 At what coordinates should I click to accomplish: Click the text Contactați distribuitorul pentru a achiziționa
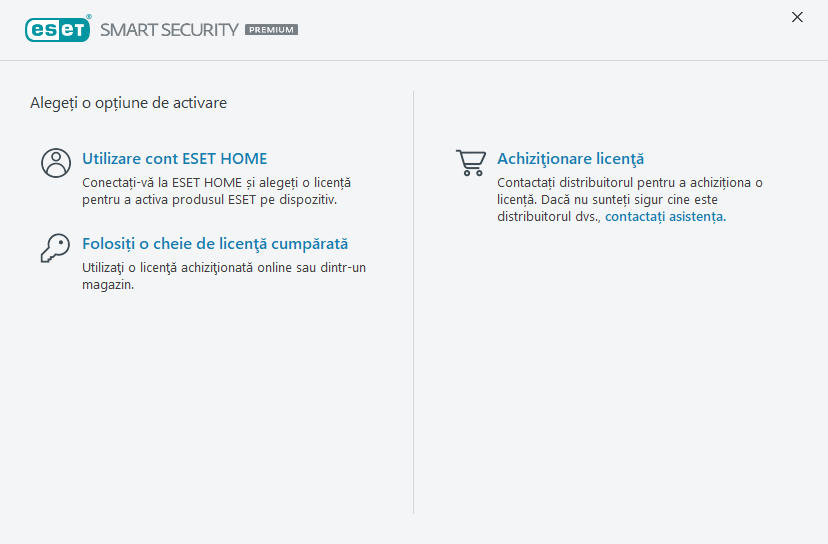(630, 183)
